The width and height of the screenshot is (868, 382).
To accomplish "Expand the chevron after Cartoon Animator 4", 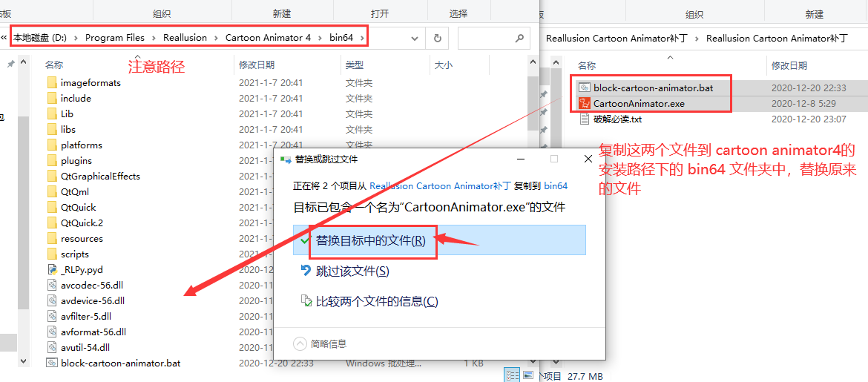I will [320, 39].
